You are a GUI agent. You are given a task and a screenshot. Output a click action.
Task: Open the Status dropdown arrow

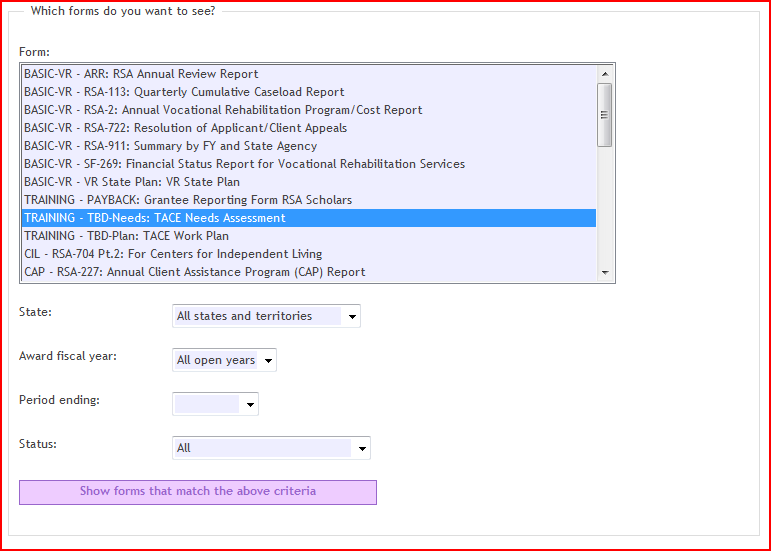tap(362, 448)
